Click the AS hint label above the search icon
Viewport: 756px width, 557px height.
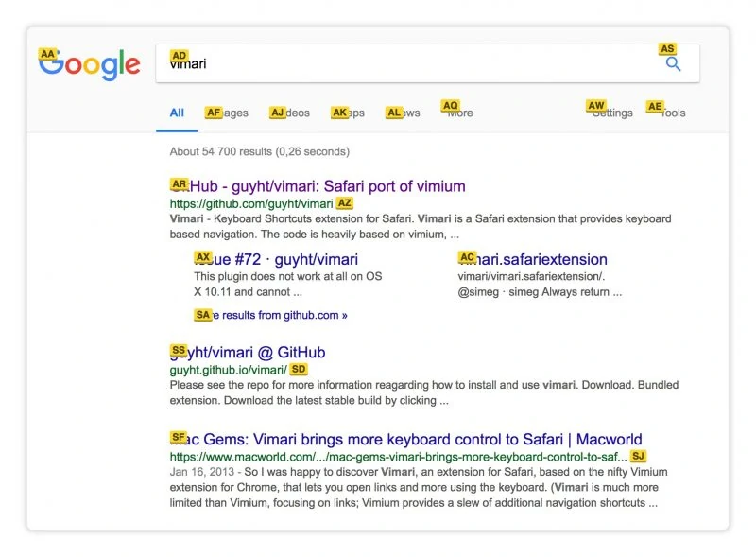pyautogui.click(x=667, y=49)
